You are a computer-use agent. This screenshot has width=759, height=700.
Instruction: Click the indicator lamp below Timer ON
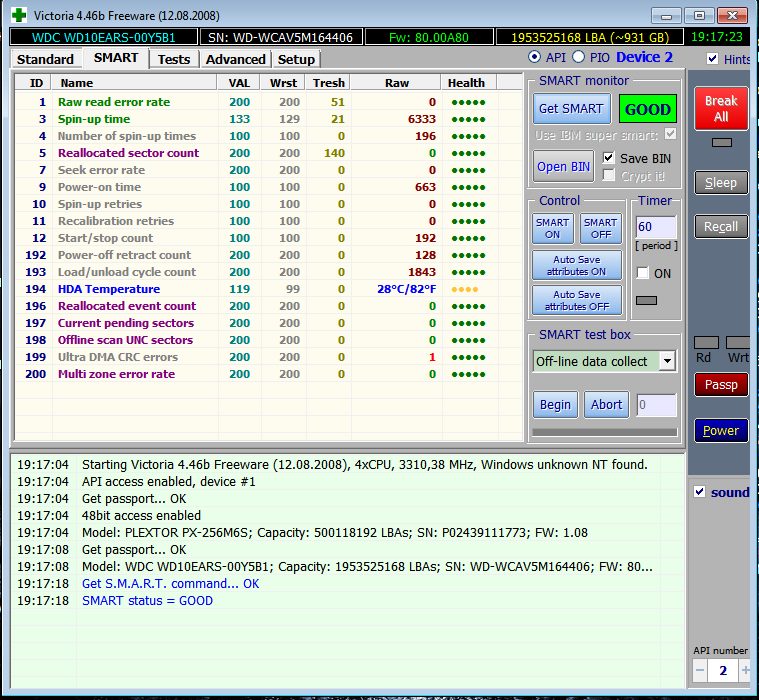[x=646, y=301]
